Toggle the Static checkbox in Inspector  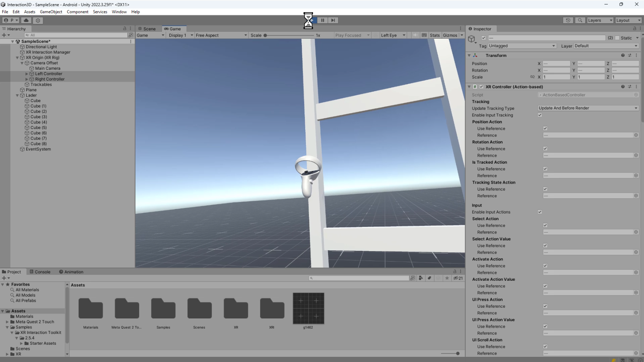(x=617, y=38)
